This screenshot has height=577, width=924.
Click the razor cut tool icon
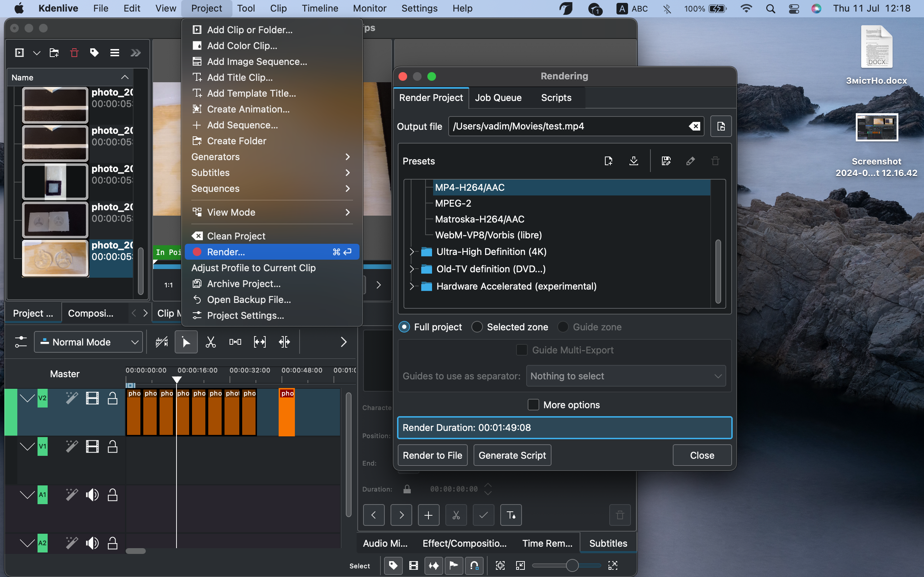[x=210, y=342]
